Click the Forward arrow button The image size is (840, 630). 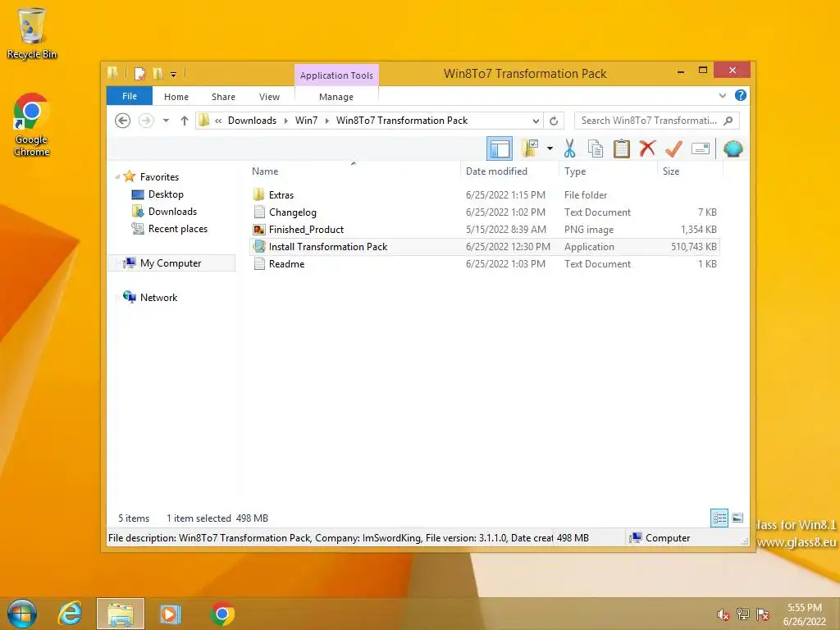pyautogui.click(x=146, y=121)
